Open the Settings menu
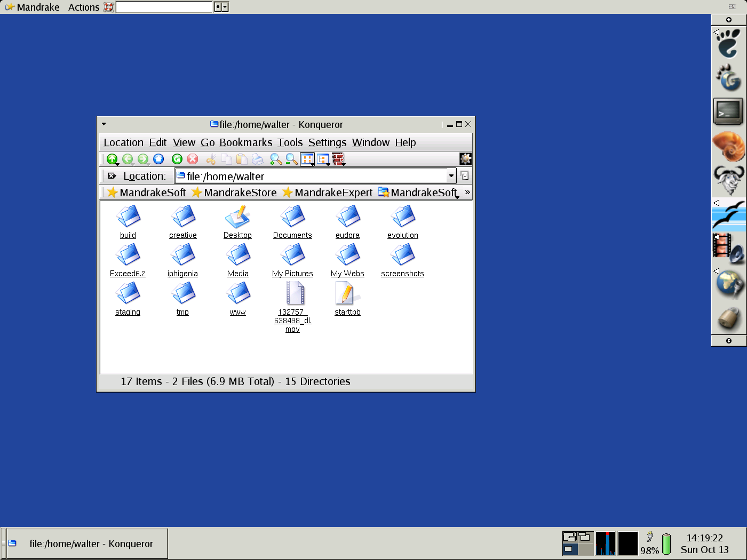 click(327, 142)
